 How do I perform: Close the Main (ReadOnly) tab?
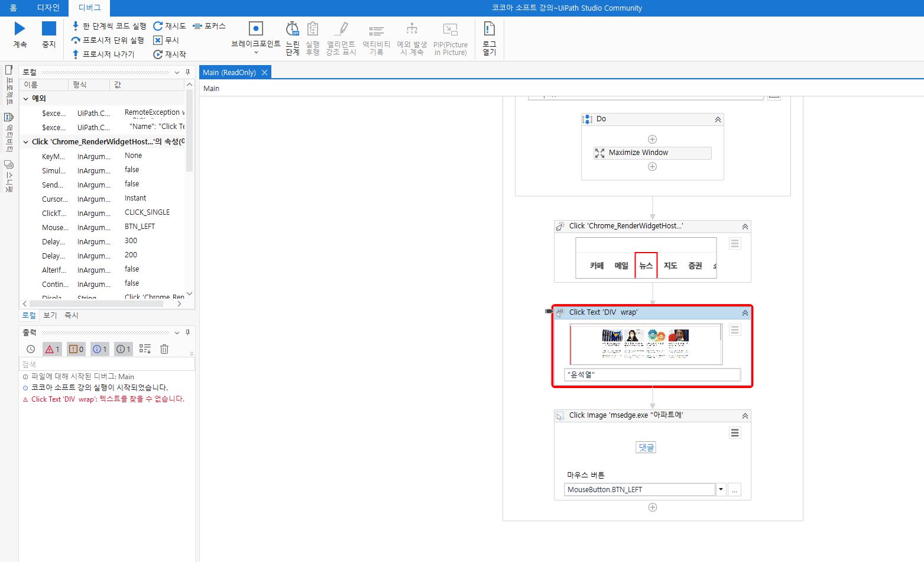tap(264, 72)
